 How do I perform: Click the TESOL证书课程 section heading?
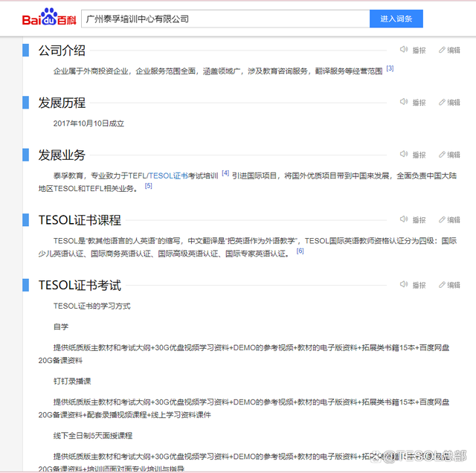(x=80, y=220)
